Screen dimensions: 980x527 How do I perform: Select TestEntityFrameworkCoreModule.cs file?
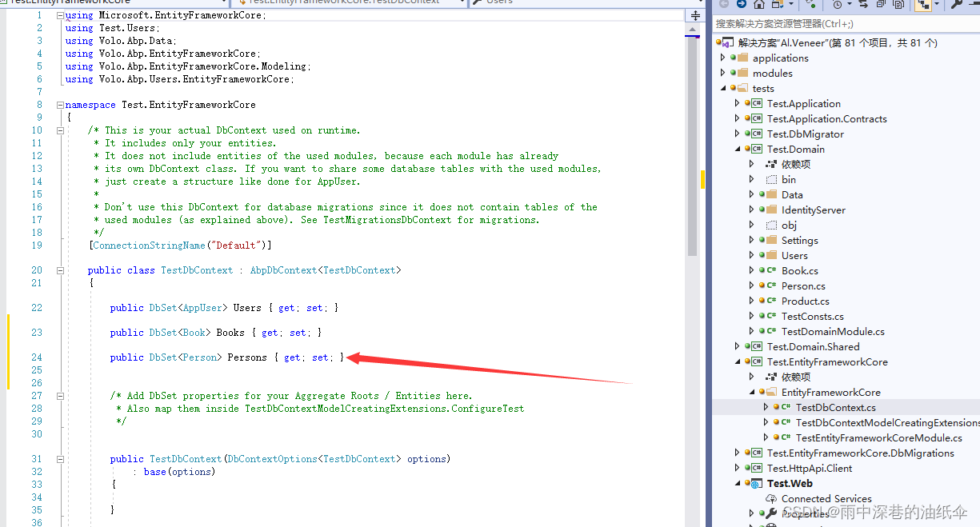[x=879, y=437]
